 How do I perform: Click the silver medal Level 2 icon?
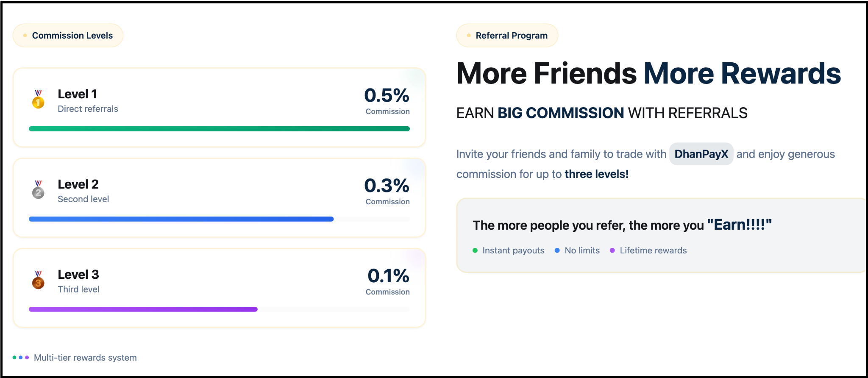[x=38, y=190]
